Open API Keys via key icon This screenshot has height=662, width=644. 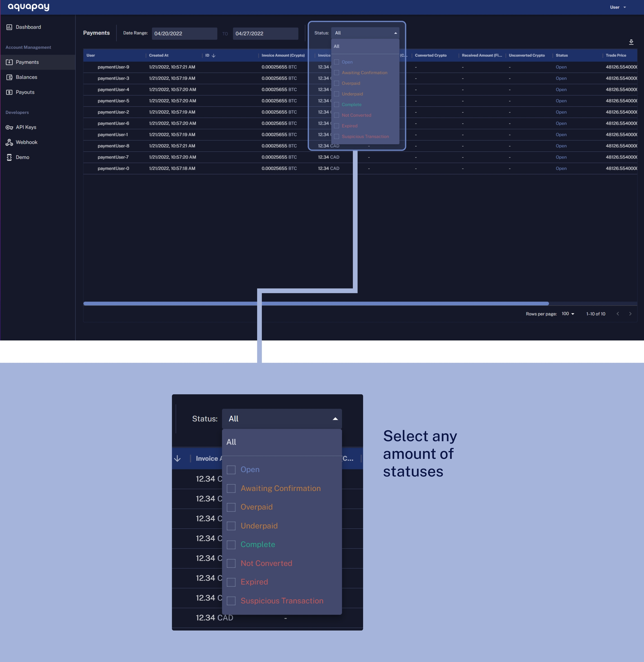9,127
